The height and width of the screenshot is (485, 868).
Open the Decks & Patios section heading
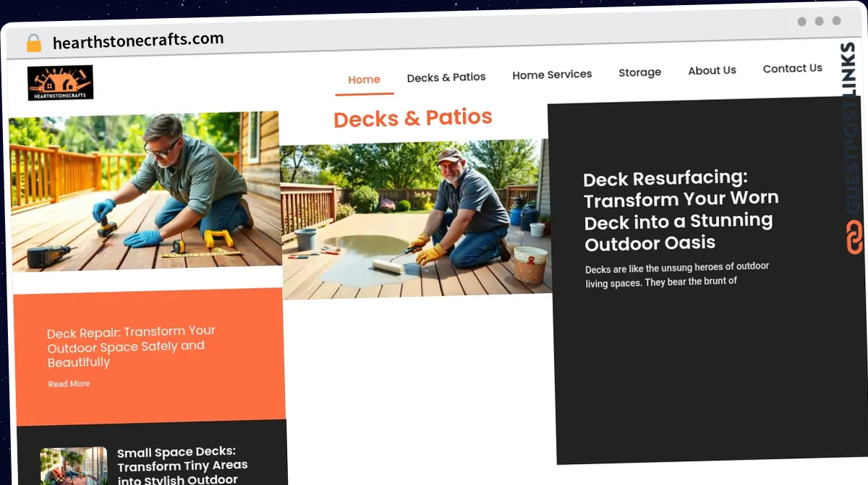413,118
